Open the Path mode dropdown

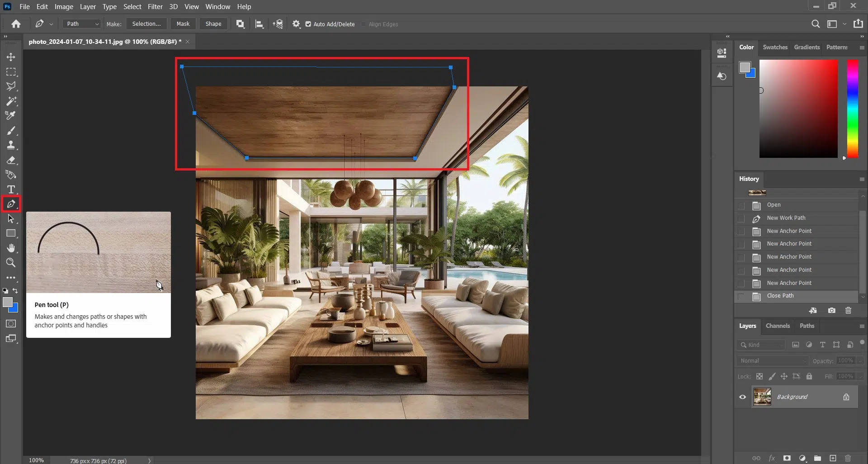[82, 24]
